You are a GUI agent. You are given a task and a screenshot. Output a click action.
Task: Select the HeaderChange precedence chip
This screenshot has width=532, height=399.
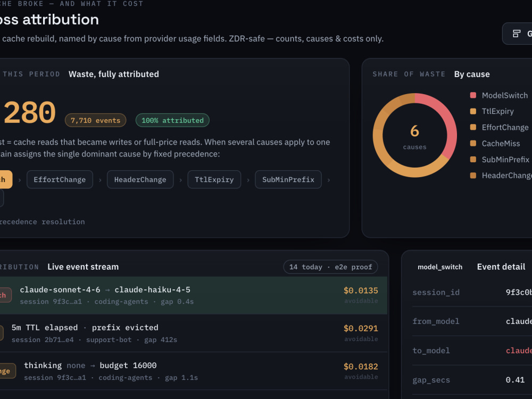coord(140,179)
